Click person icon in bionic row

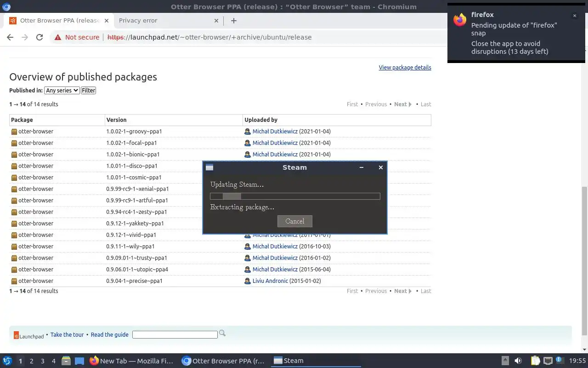coord(248,155)
